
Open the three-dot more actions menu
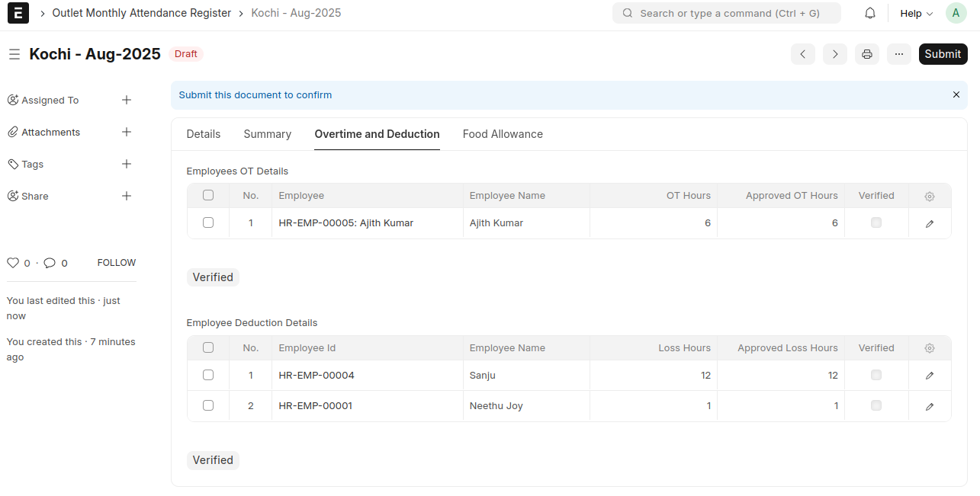899,54
